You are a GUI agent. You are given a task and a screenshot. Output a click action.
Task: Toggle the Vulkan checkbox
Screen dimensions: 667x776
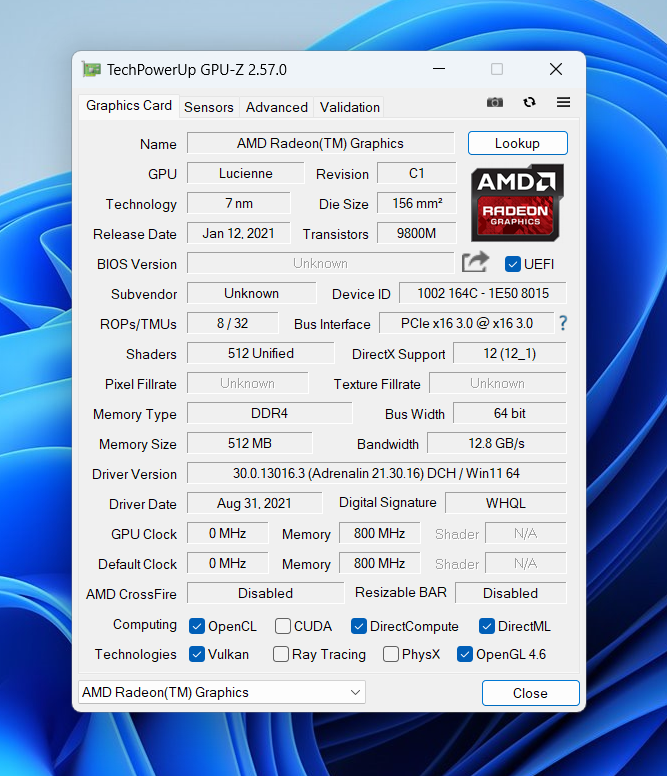pos(197,654)
